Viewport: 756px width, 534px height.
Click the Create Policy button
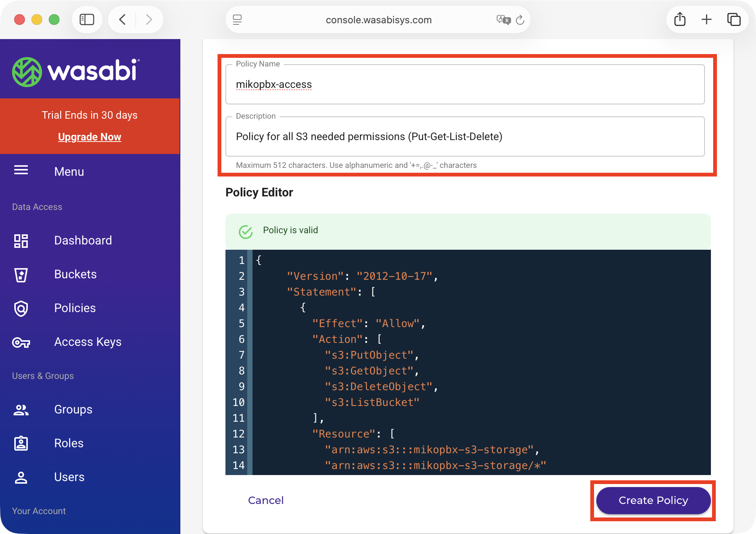[x=653, y=500]
